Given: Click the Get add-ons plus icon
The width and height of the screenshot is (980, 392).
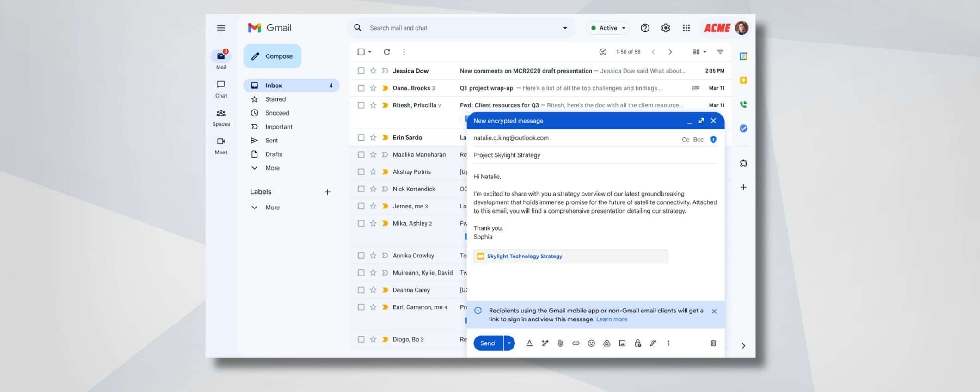Looking at the screenshot, I should [743, 187].
